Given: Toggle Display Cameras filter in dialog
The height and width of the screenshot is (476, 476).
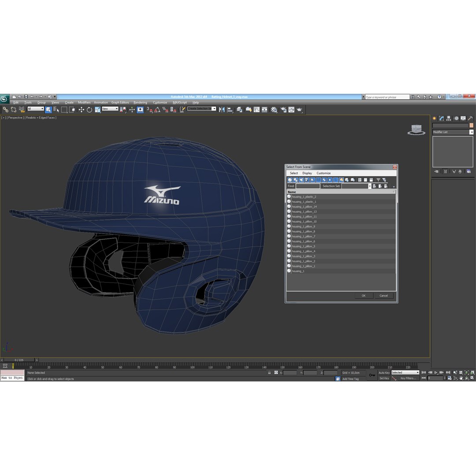Looking at the screenshot, I should coord(307,180).
